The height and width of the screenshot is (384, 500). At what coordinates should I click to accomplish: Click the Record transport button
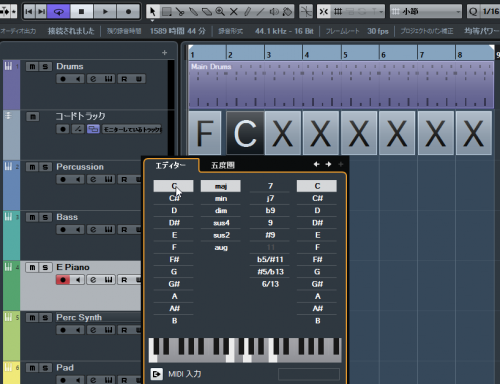click(x=128, y=12)
